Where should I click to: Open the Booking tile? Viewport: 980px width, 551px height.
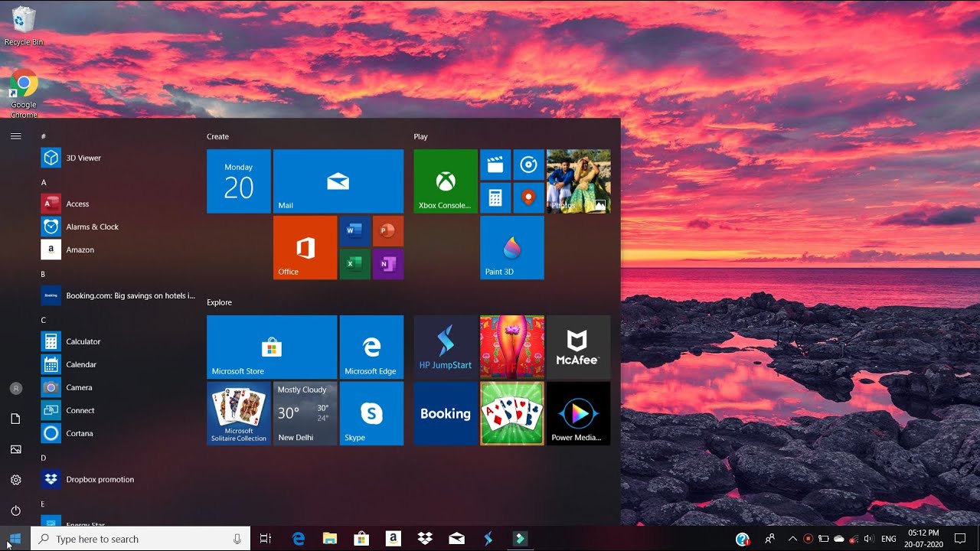(446, 413)
